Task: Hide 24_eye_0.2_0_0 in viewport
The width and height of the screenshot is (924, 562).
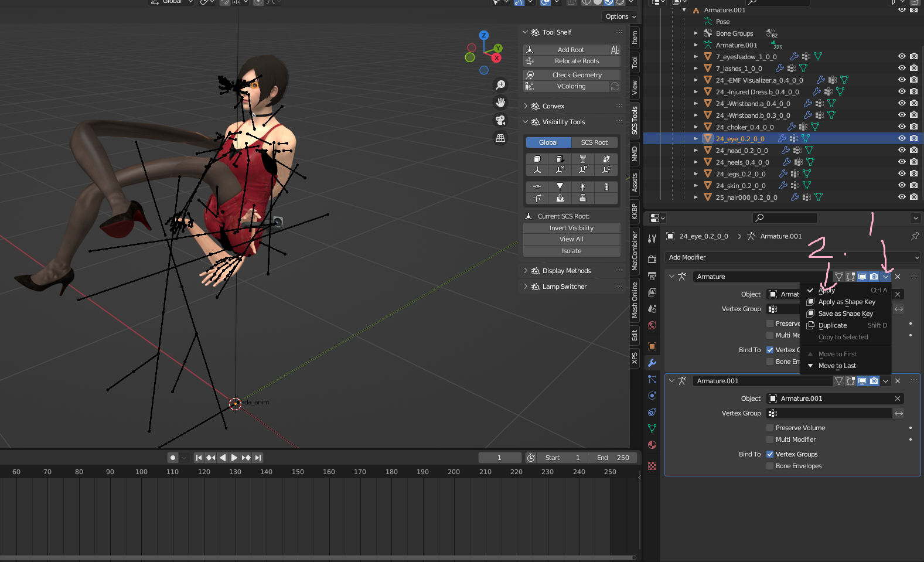Action: tap(902, 139)
